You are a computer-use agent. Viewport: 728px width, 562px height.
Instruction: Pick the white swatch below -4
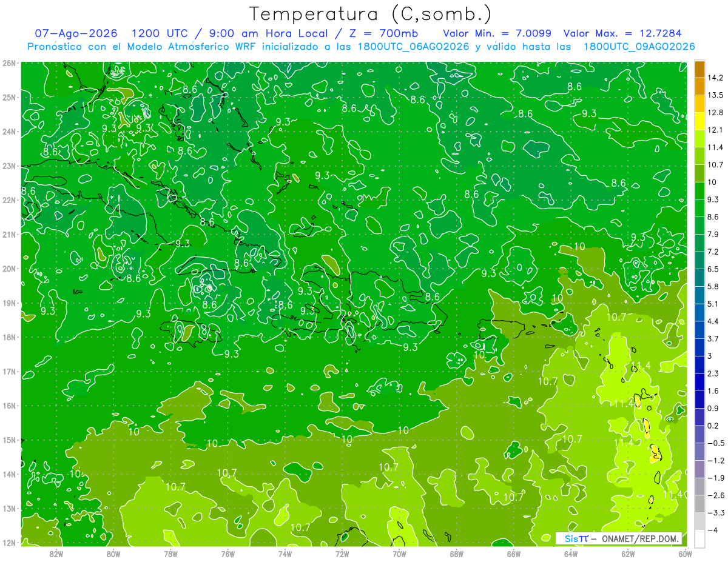pyautogui.click(x=699, y=538)
